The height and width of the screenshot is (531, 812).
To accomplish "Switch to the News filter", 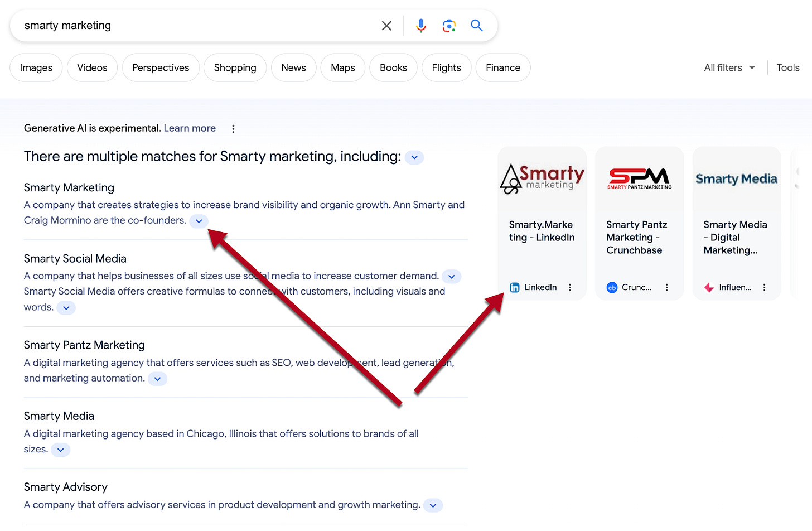I will [294, 67].
